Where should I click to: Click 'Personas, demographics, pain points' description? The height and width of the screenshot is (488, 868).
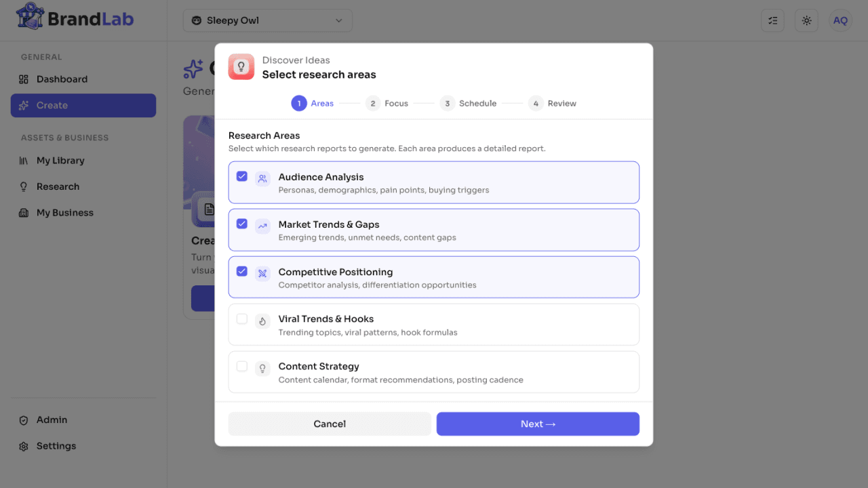[x=384, y=190]
